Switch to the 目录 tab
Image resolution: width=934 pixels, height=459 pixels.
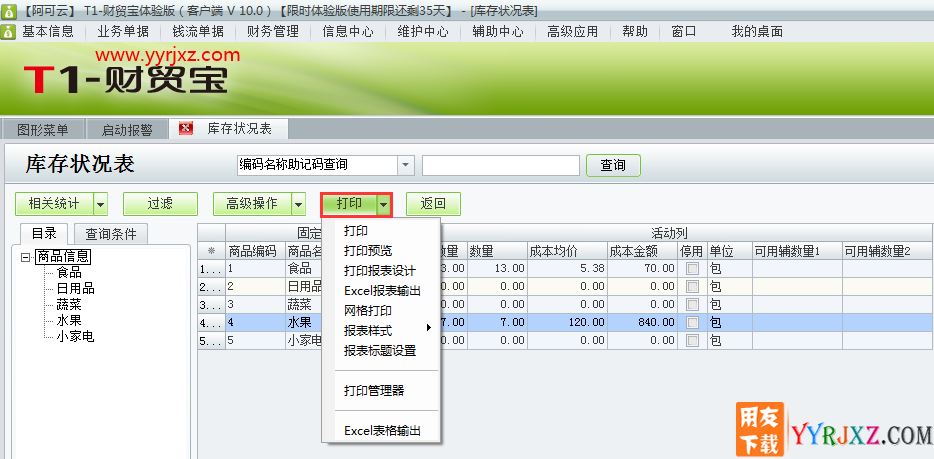tap(44, 233)
